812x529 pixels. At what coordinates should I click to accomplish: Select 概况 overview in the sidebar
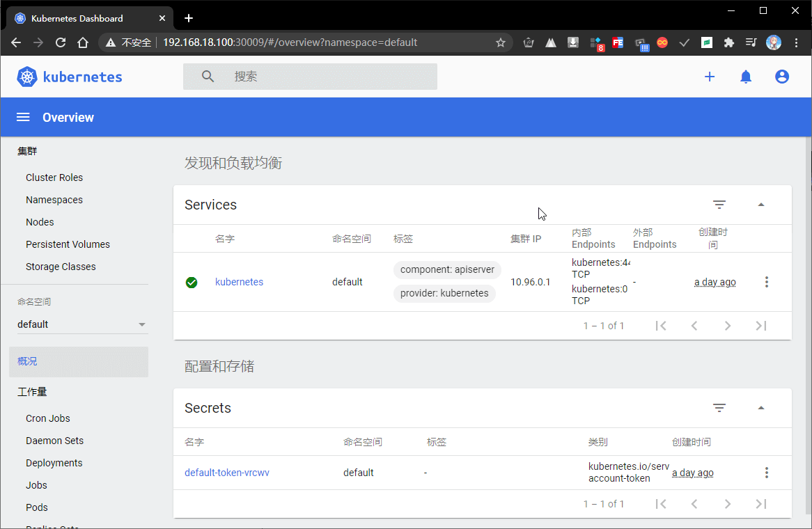tap(79, 361)
